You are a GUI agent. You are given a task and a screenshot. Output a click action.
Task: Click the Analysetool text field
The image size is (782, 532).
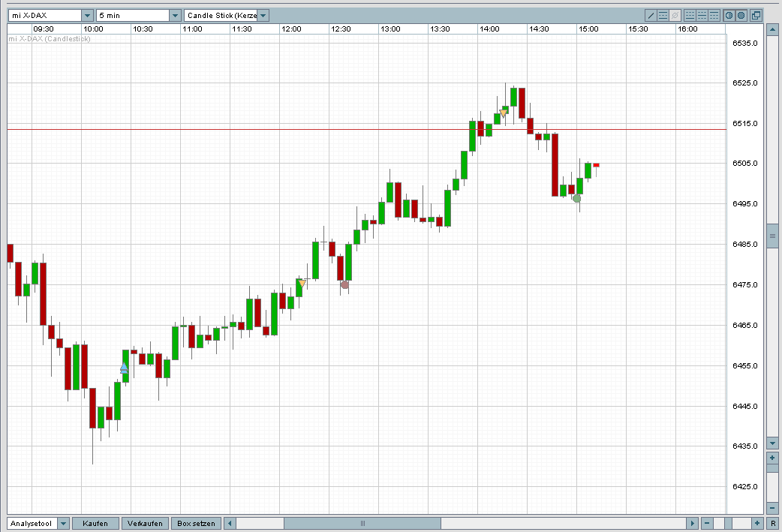tap(32, 524)
